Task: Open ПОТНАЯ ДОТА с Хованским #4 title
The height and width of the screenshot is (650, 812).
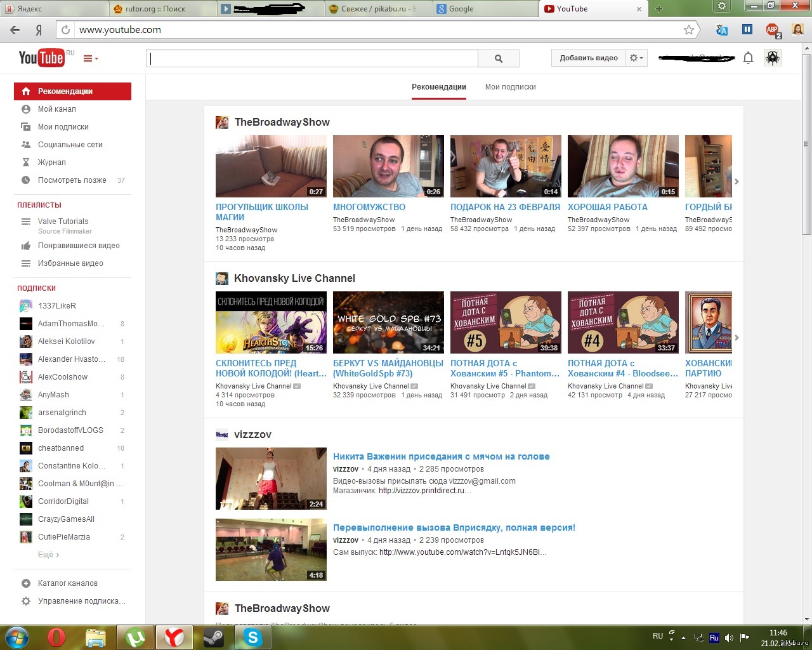Action: (623, 368)
